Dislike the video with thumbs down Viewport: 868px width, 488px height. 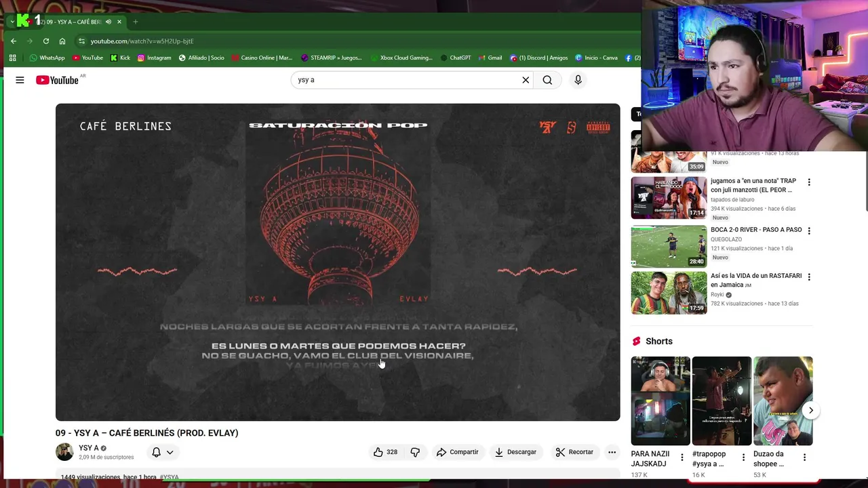tap(415, 452)
